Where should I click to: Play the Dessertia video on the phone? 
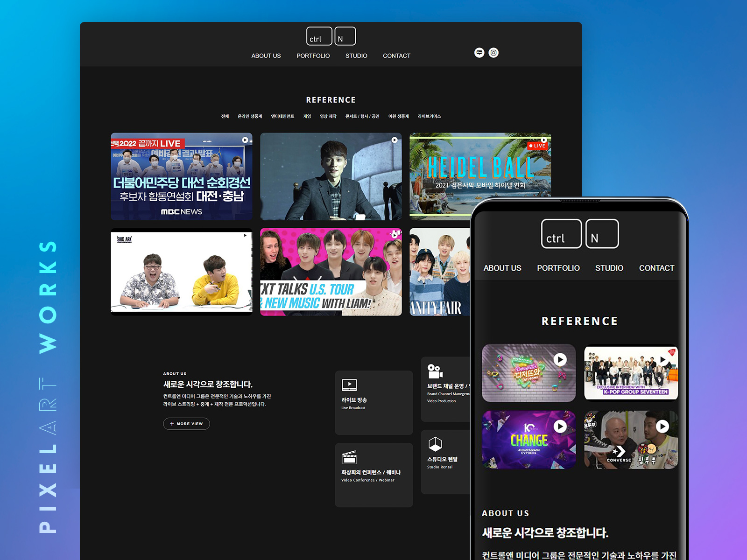560,359
